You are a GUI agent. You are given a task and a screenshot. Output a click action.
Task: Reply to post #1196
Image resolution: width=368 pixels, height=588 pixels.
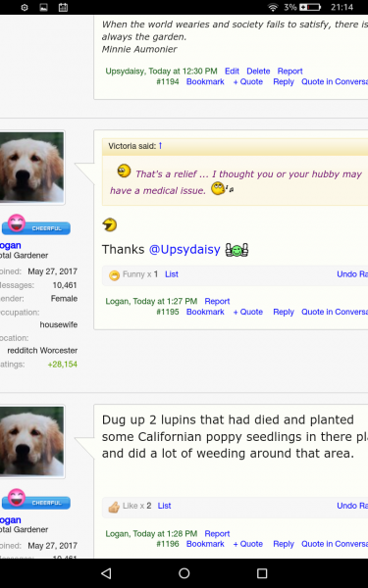(284, 544)
